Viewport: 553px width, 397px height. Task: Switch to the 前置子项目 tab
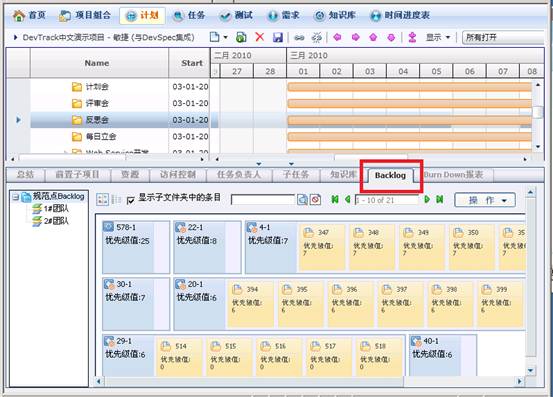[x=77, y=175]
